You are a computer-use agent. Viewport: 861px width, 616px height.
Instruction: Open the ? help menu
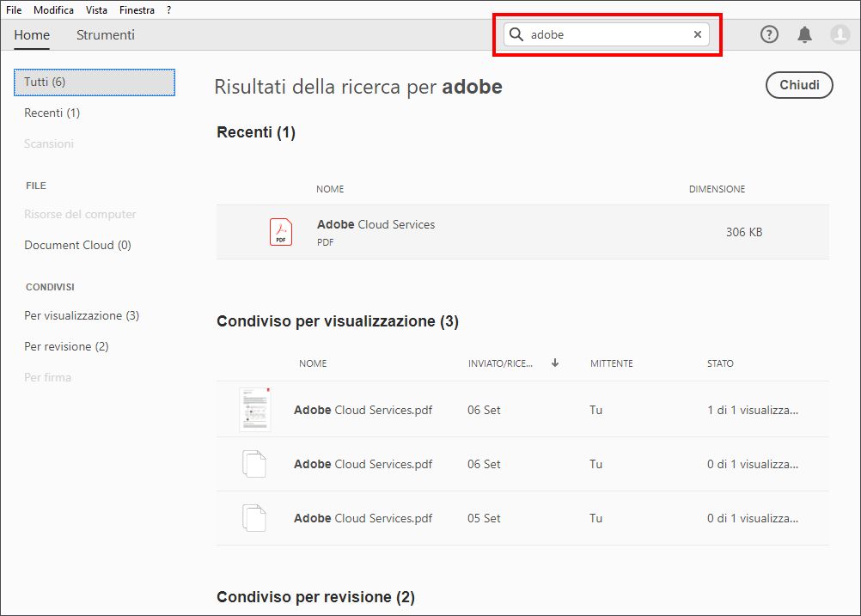tap(168, 10)
